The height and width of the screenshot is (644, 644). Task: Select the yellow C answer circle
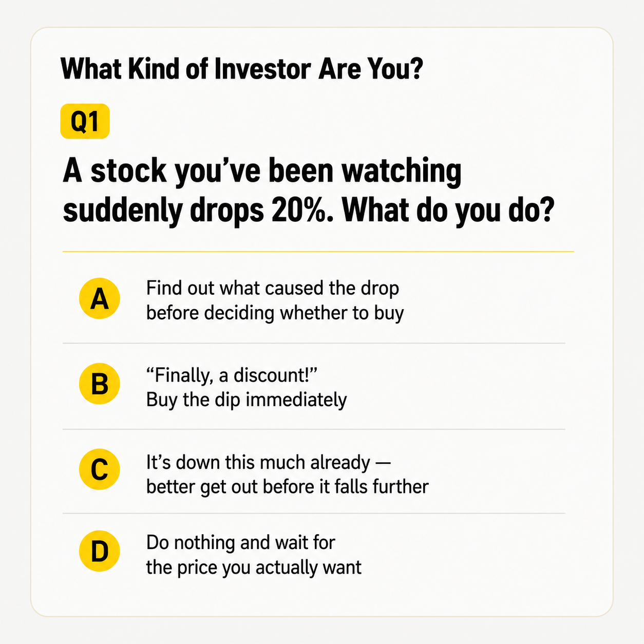[100, 469]
